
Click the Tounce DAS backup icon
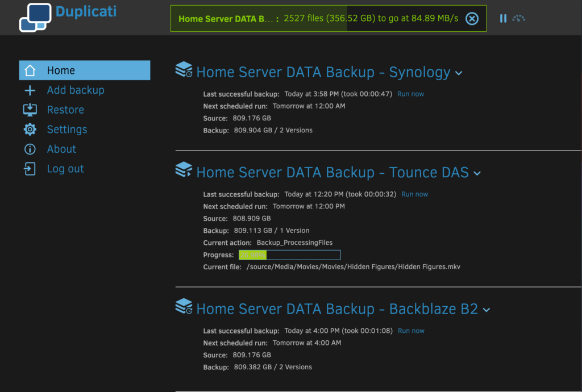[184, 170]
